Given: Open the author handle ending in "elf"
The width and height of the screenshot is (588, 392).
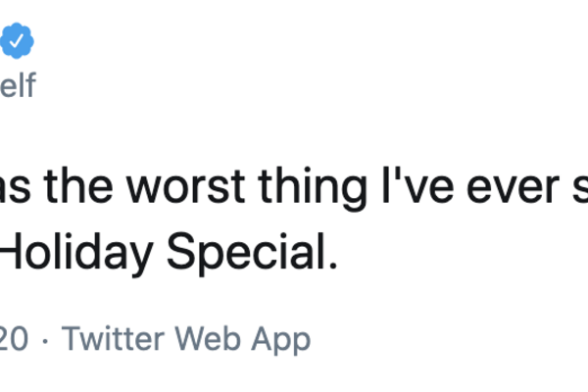Looking at the screenshot, I should pos(19,86).
